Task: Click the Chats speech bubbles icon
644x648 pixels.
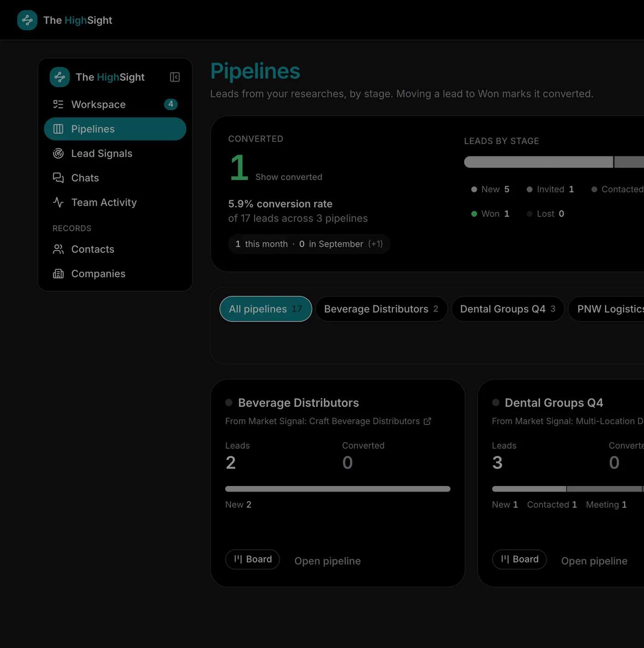Action: [x=58, y=178]
